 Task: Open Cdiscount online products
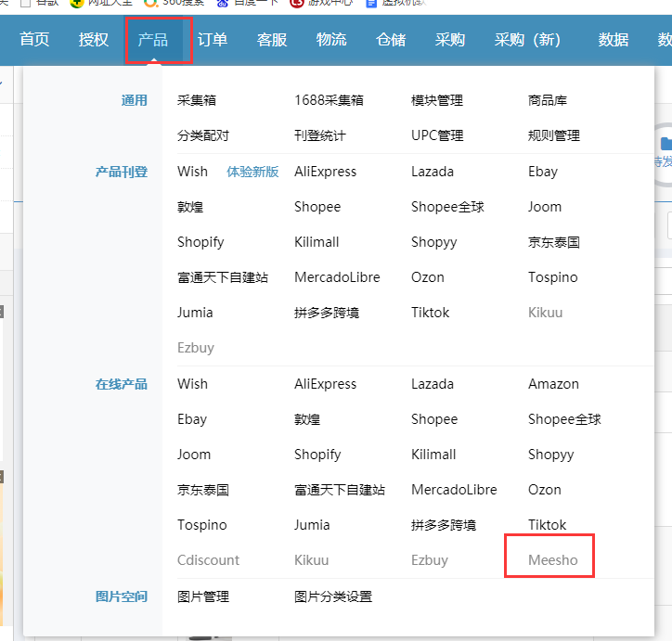(x=208, y=560)
